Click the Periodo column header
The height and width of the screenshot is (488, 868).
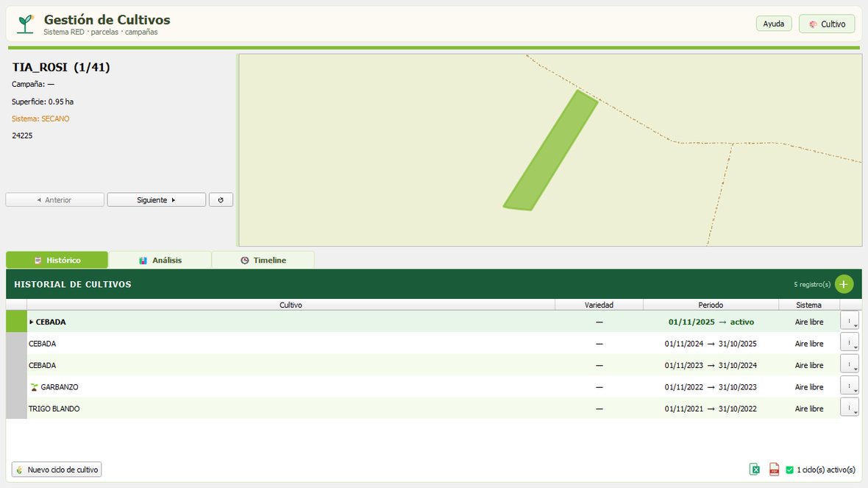point(711,305)
